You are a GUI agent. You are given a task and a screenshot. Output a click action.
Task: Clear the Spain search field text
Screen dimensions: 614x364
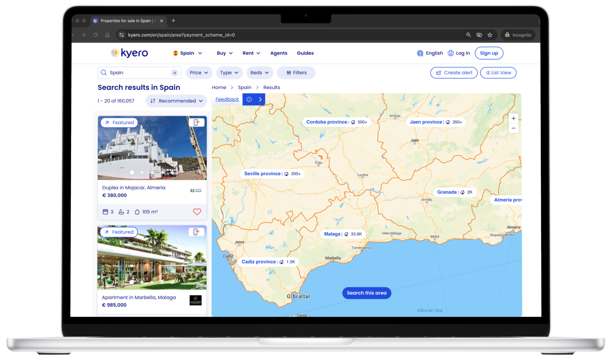pos(175,73)
